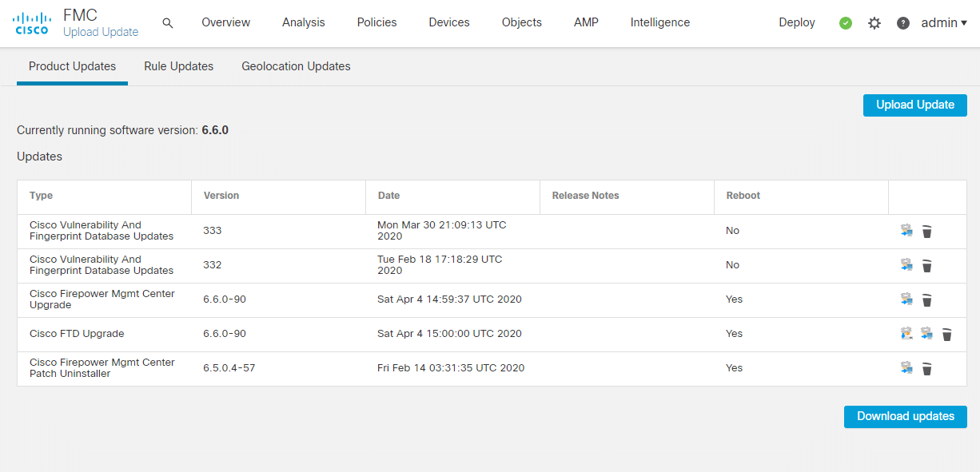Install the Patch Uninstaller 6.5.0.4-57
Image resolution: width=980 pixels, height=472 pixels.
(906, 368)
